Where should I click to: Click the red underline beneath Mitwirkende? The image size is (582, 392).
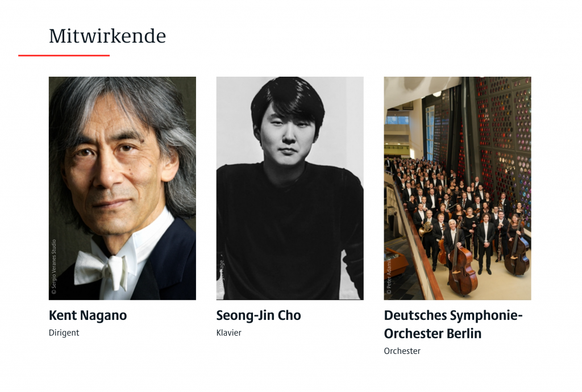click(64, 55)
